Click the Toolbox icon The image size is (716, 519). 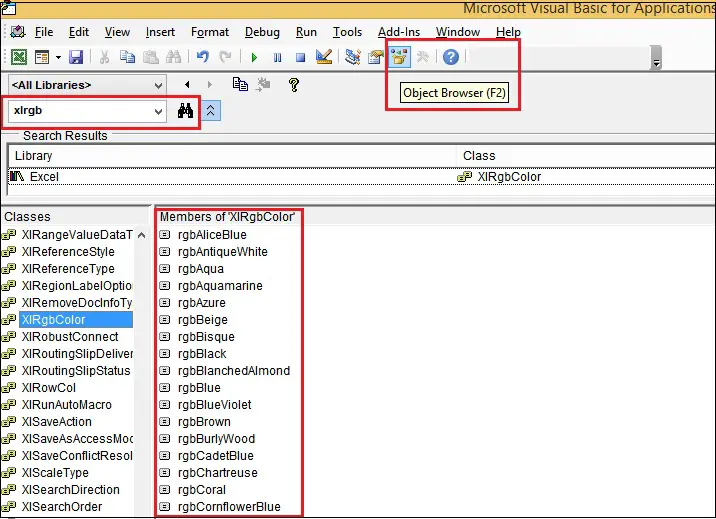pos(423,57)
